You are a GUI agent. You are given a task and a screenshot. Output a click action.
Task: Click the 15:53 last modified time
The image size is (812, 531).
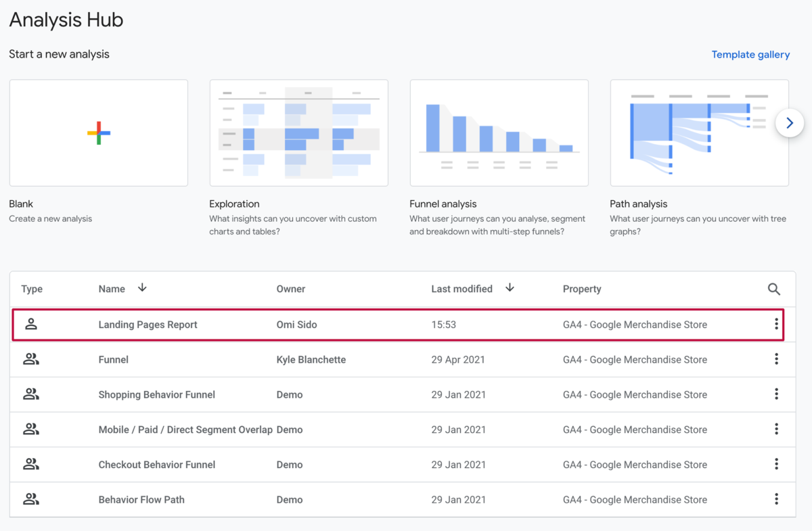click(x=443, y=325)
